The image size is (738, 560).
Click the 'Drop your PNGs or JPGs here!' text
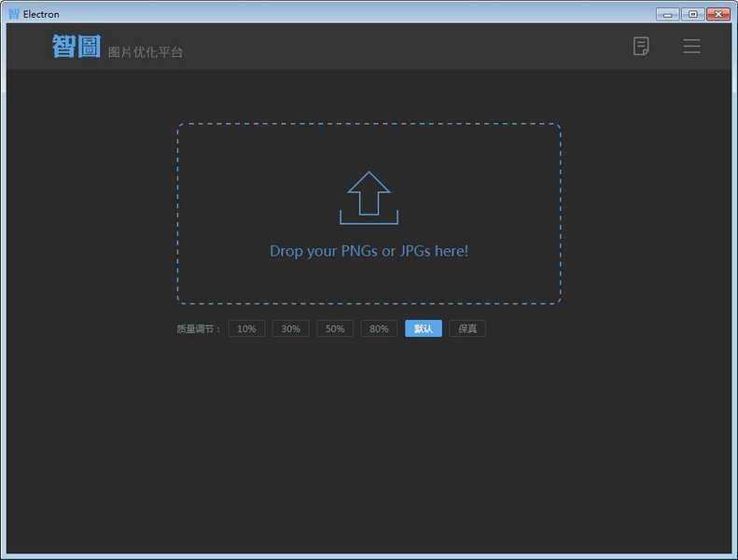tap(369, 251)
